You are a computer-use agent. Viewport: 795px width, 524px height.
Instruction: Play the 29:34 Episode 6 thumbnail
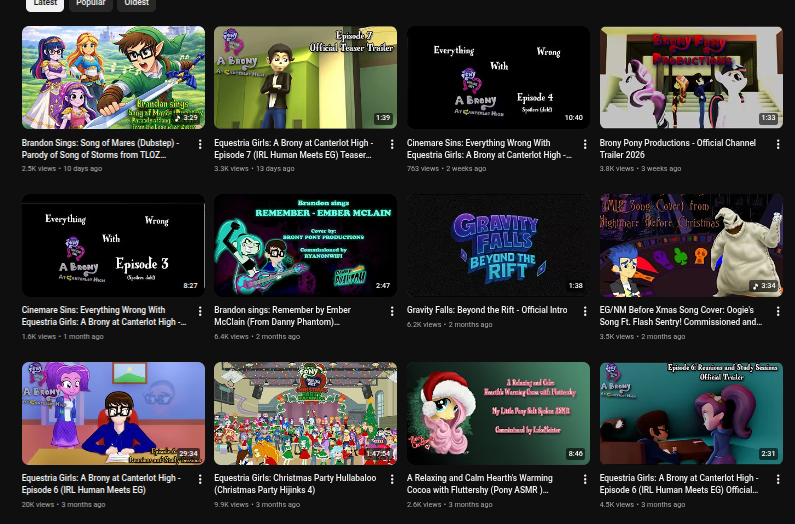[x=113, y=413]
